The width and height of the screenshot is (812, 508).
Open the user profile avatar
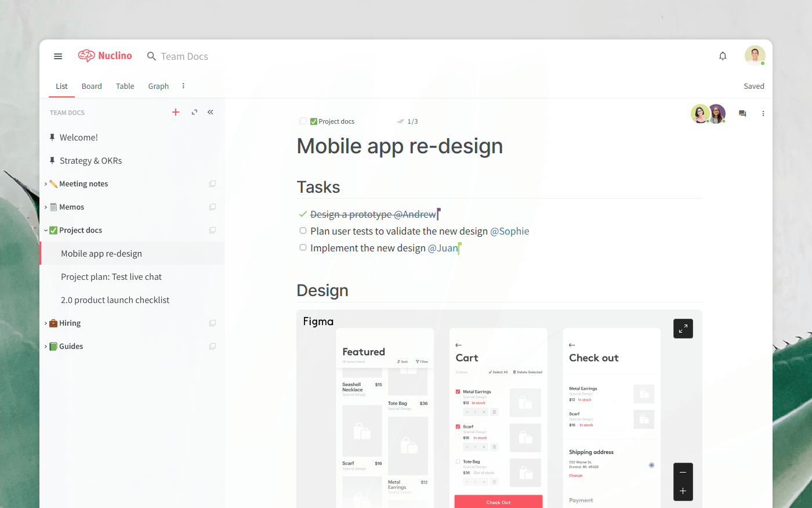coord(755,56)
